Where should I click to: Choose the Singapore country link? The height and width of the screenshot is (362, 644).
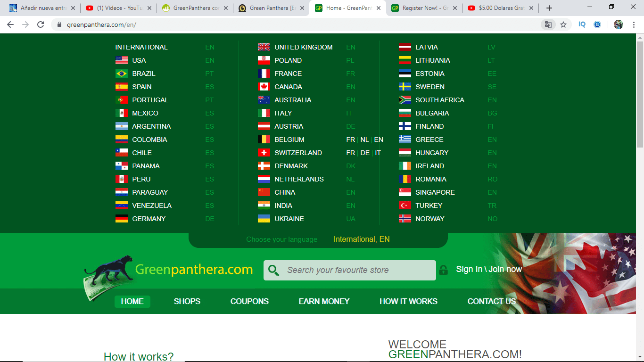click(x=435, y=192)
